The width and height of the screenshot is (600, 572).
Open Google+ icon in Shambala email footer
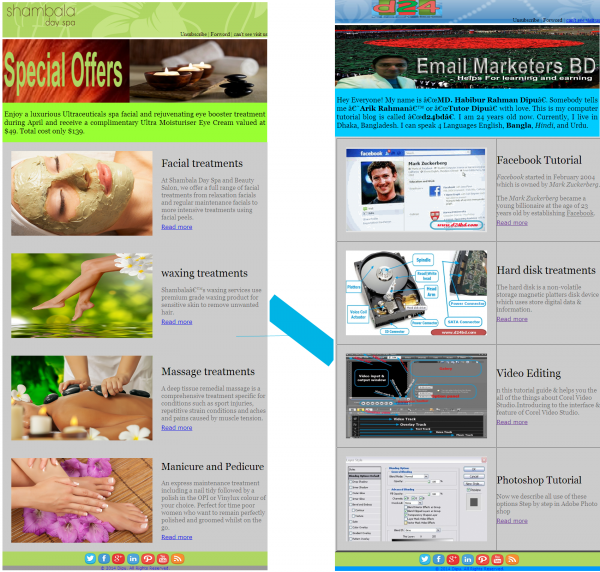118,559
